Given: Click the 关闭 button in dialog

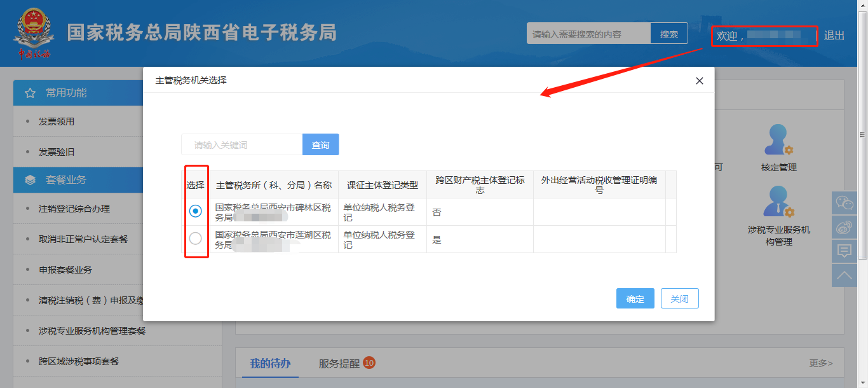Looking at the screenshot, I should click(x=680, y=298).
